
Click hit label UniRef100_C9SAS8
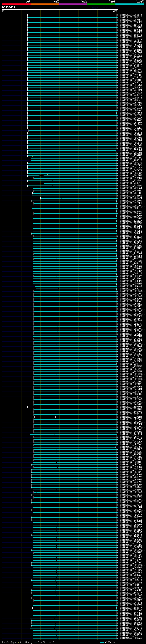click(x=131, y=447)
